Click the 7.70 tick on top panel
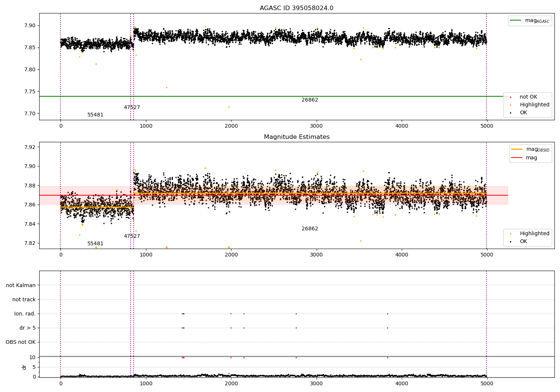 click(29, 114)
